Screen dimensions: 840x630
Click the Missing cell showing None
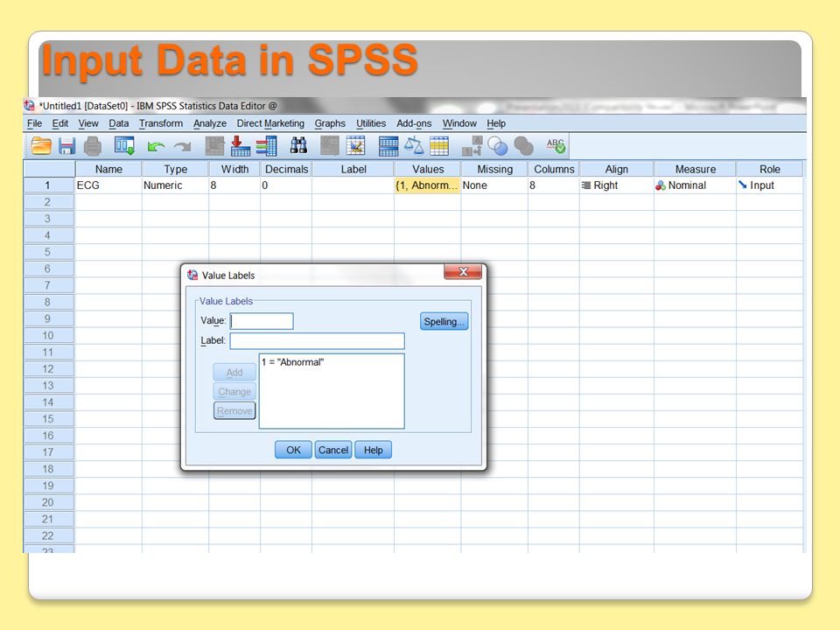pos(494,185)
